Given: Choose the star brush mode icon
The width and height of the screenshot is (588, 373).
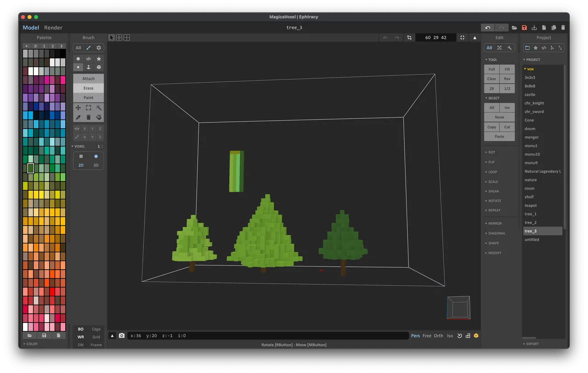Looking at the screenshot, I should pos(99,59).
